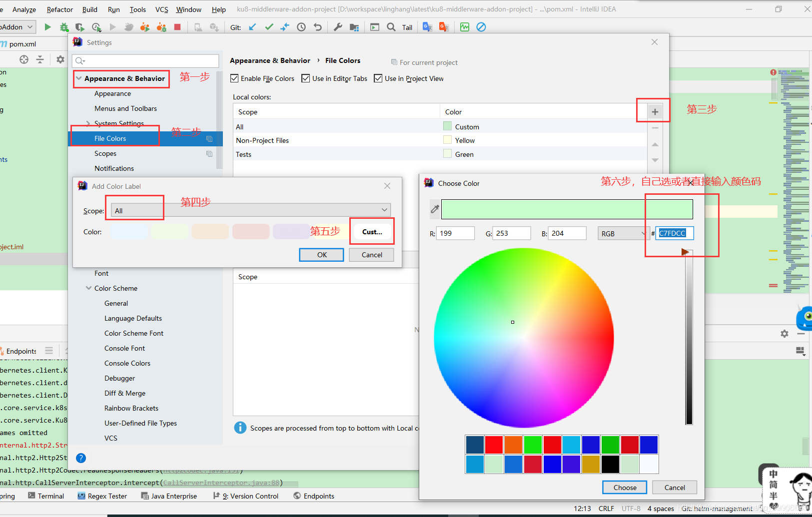Toggle Use in Project View checkbox

point(378,78)
